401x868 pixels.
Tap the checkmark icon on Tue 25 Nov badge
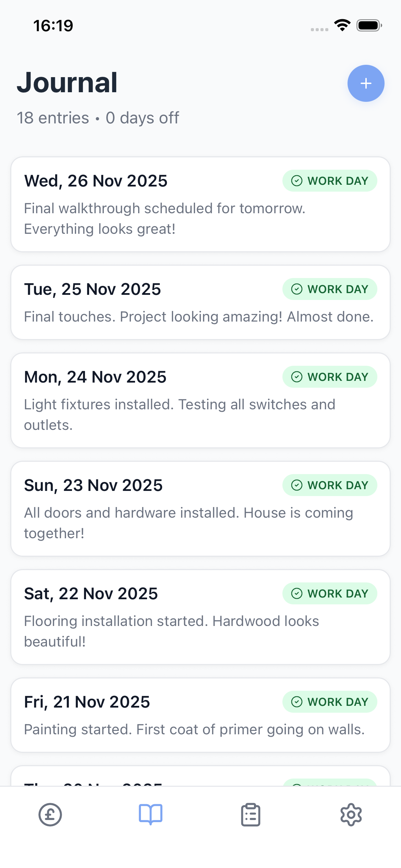(297, 289)
